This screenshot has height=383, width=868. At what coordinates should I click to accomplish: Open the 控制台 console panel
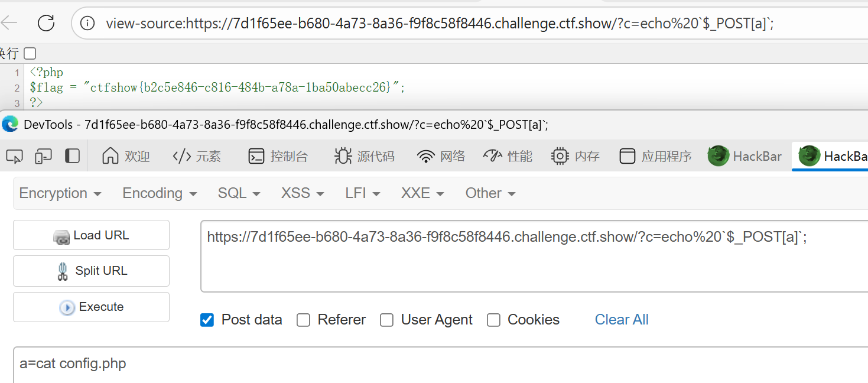pos(278,156)
